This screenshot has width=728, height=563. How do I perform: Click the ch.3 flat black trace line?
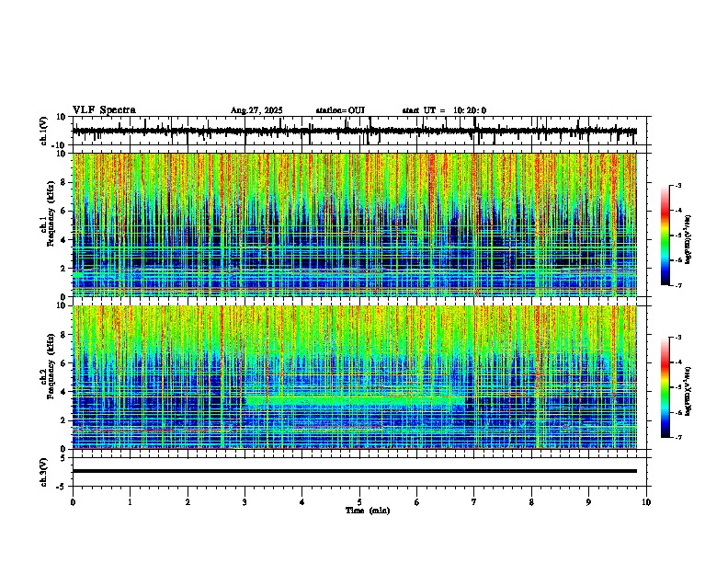pyautogui.click(x=355, y=471)
